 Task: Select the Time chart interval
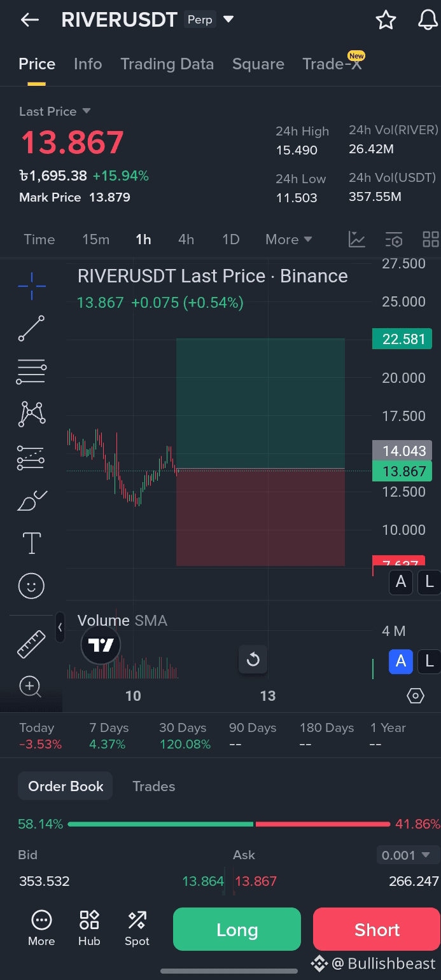39,239
